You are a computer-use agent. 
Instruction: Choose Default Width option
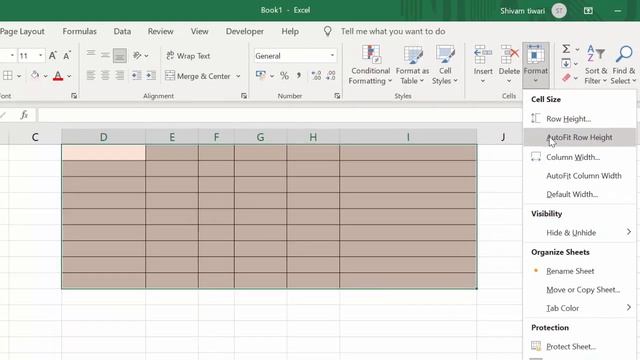point(580,195)
